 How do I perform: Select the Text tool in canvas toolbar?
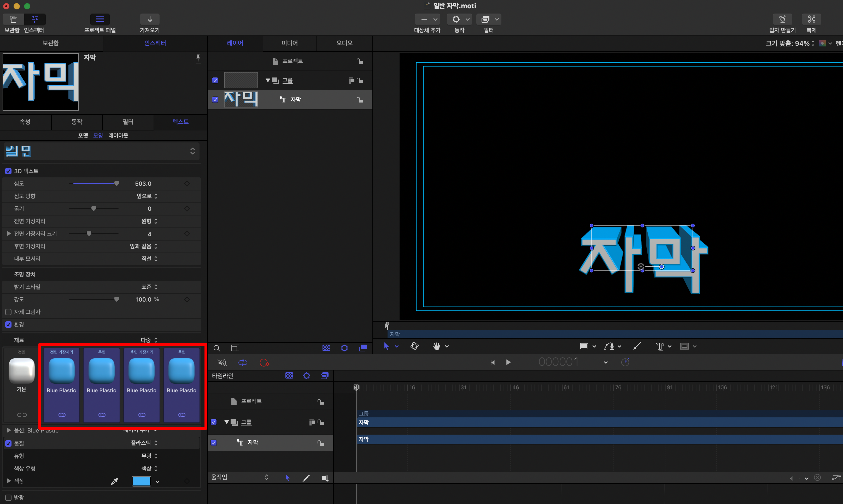pos(659,346)
